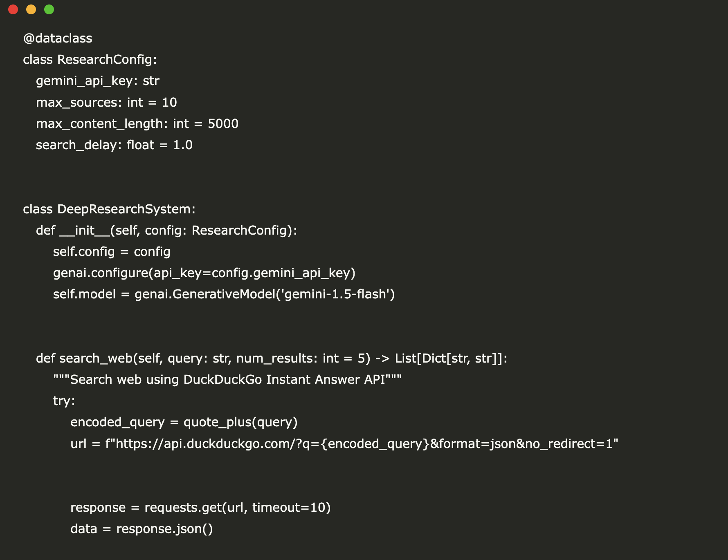
Task: Click the red close window button
Action: click(13, 9)
